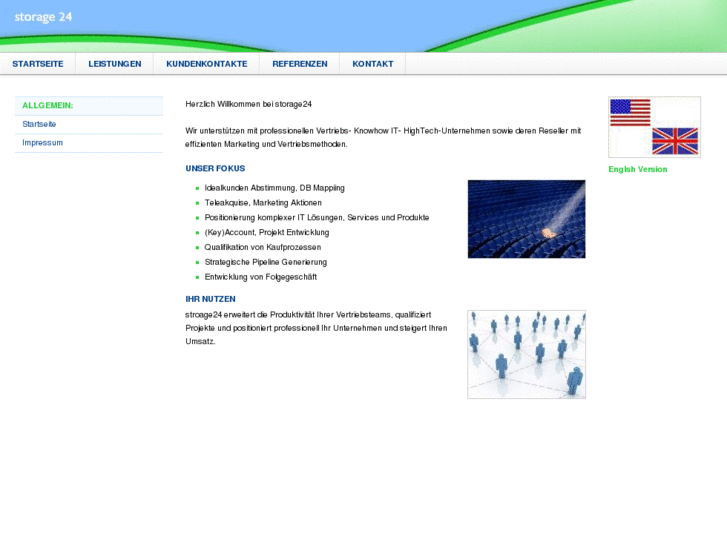Image resolution: width=727 pixels, height=545 pixels.
Task: Click "Teleakquise, Marketing Aktionen" list item
Action: (x=263, y=203)
